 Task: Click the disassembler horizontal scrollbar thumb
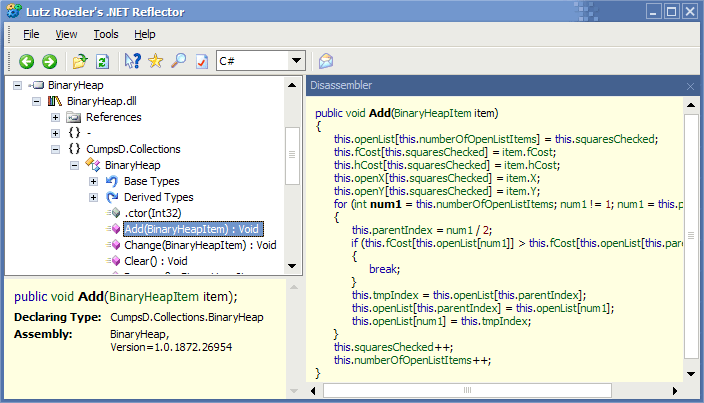[x=467, y=390]
